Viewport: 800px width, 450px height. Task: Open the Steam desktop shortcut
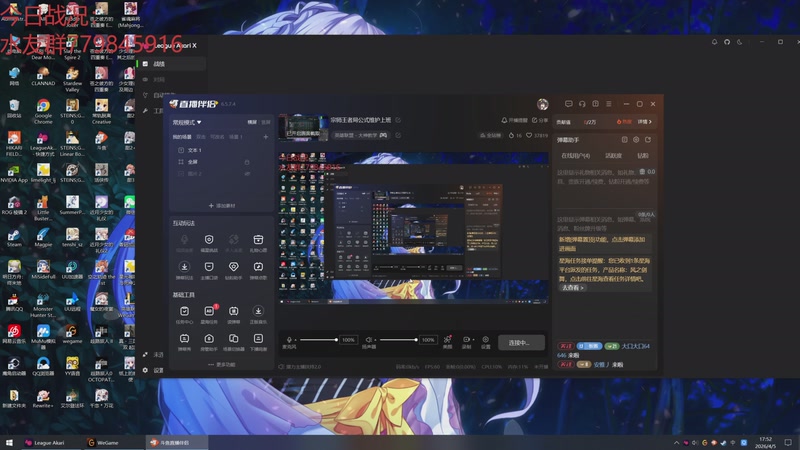tap(14, 238)
